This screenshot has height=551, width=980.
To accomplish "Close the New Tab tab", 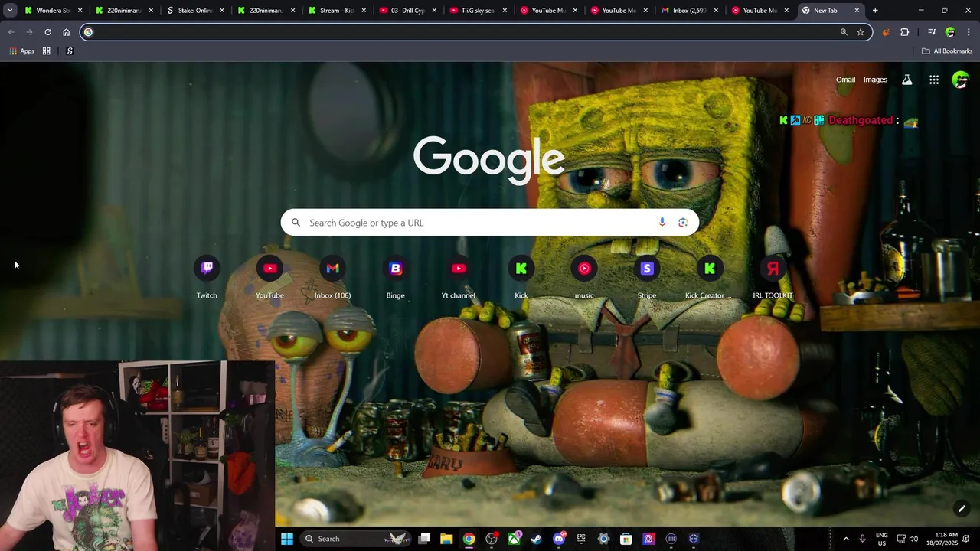I will pyautogui.click(x=857, y=11).
